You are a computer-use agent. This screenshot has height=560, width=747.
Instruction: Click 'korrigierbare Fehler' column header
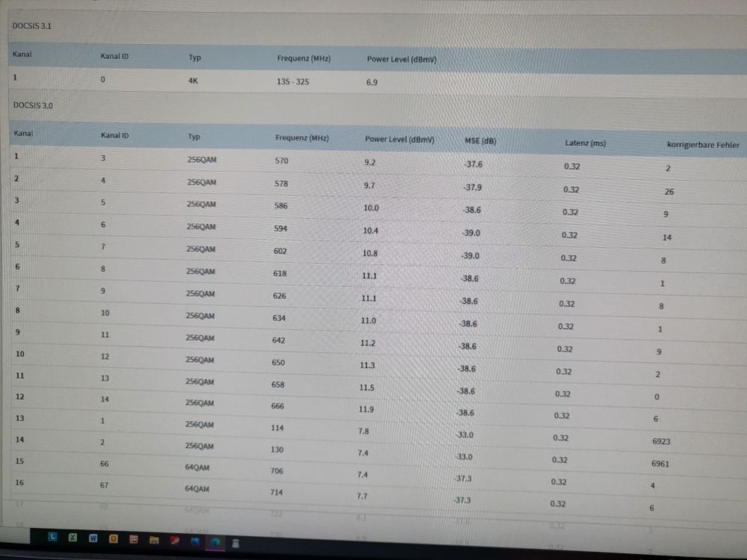703,145
